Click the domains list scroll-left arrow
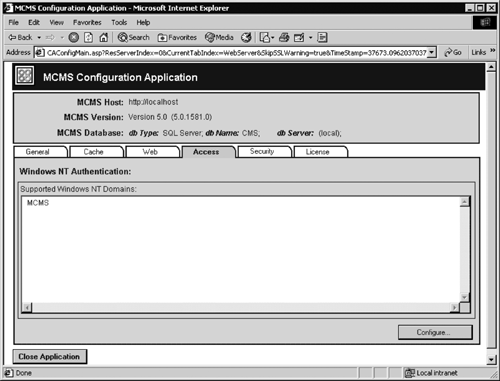Viewport: 500px width, 381px height. (x=27, y=307)
